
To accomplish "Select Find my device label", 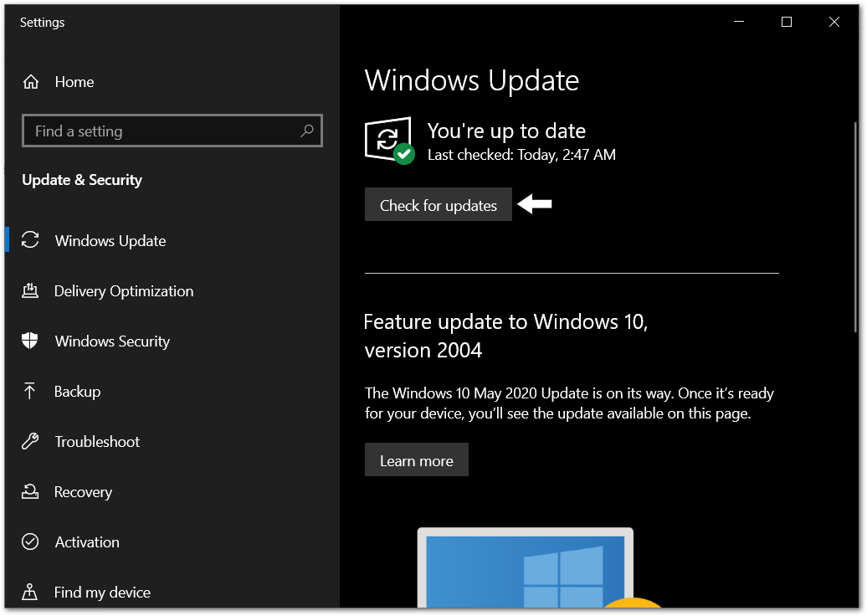I will (102, 593).
